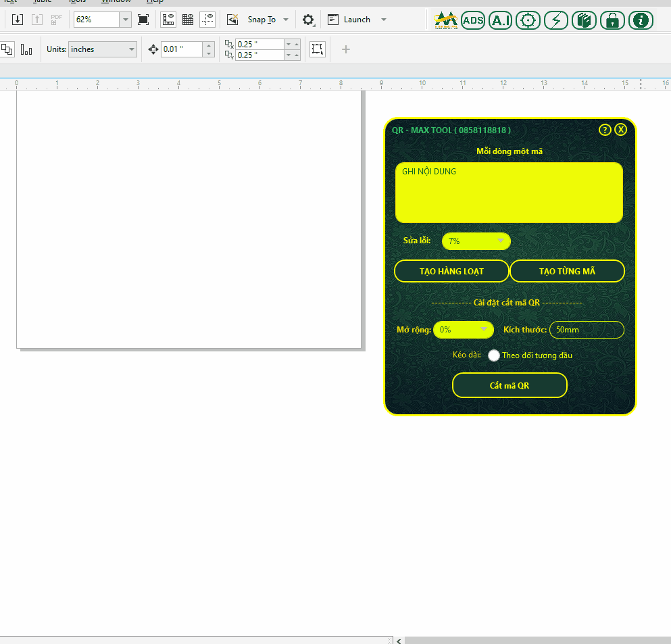Click the green padlock icon
The image size is (671, 644).
point(612,20)
